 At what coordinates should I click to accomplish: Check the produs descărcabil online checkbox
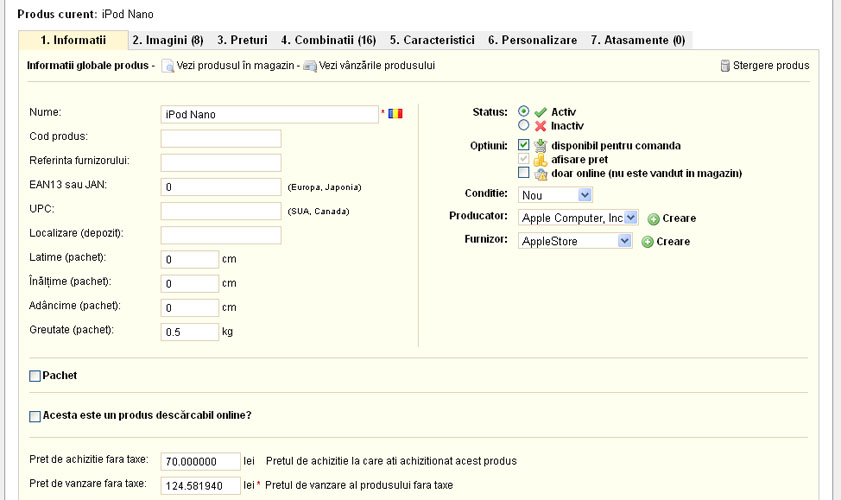coord(35,416)
